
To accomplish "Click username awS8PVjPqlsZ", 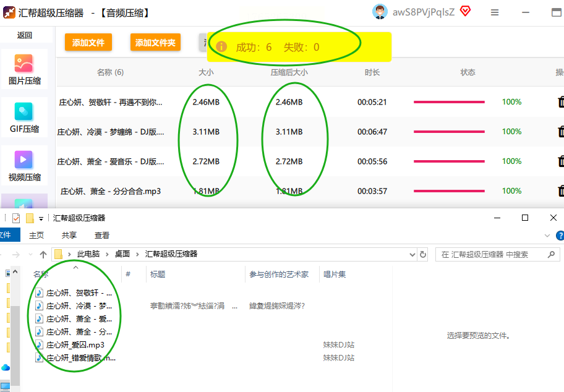I will [424, 12].
